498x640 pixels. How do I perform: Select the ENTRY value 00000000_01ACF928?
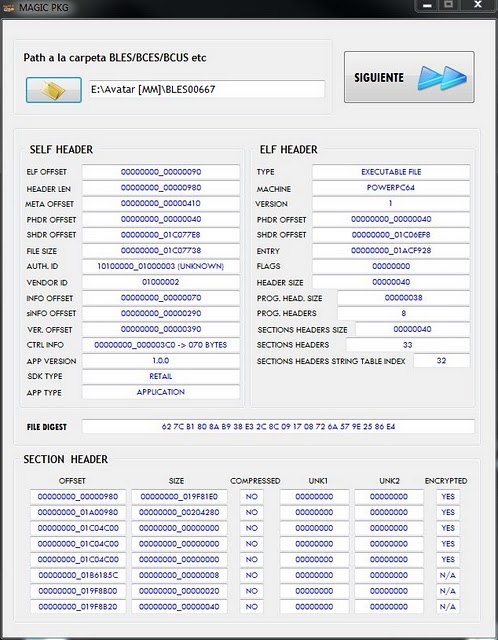[391, 251]
